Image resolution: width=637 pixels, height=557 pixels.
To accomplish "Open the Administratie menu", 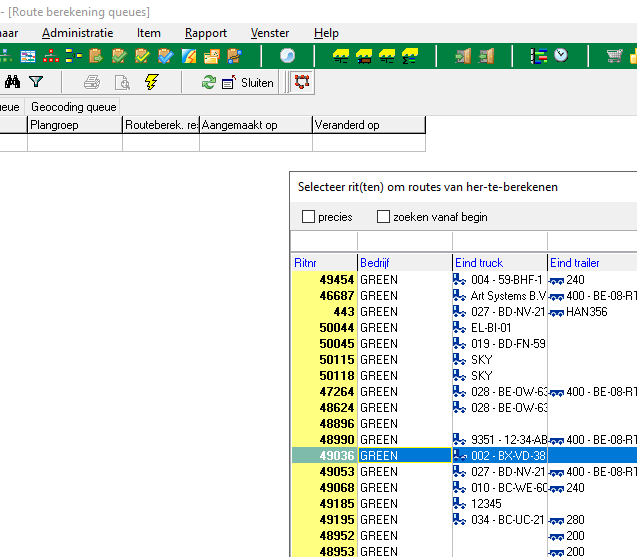I will [77, 33].
